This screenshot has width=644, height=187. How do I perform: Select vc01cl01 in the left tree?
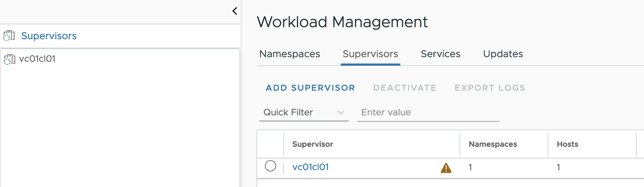pyautogui.click(x=37, y=59)
